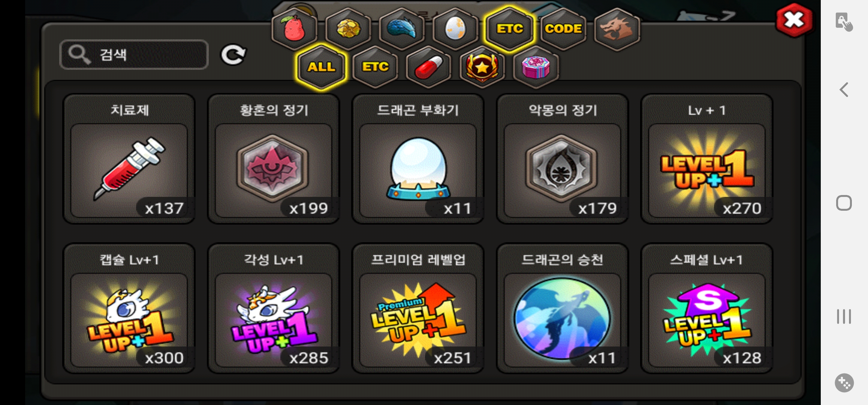The image size is (868, 405).
Task: Pick the Lv + 1 level up item
Action: (x=707, y=159)
